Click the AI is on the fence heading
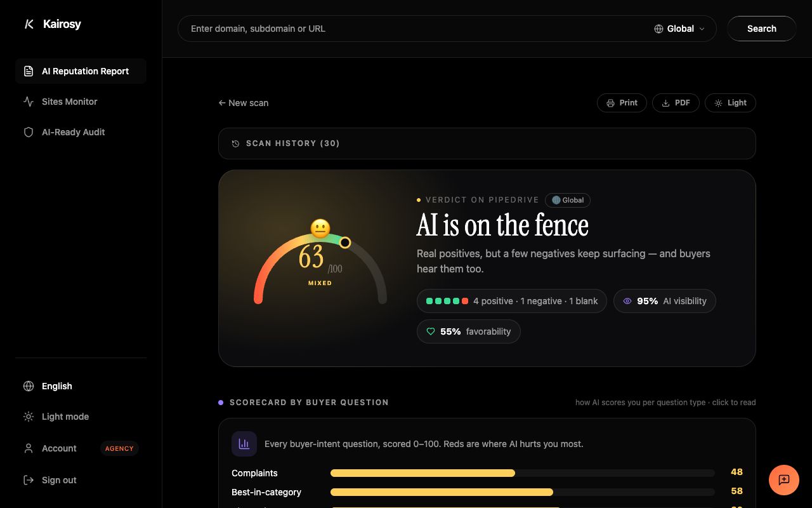Screen dimensions: 812x508 [502, 225]
